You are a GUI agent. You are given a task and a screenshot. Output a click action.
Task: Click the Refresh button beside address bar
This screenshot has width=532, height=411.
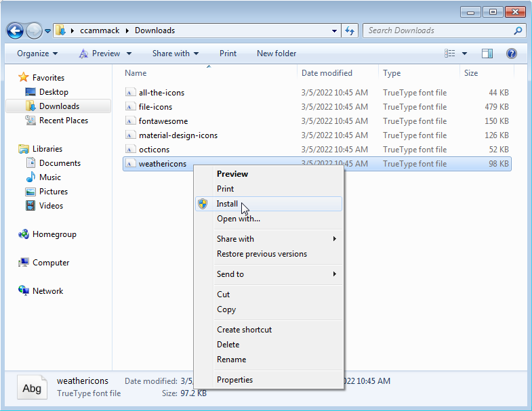(350, 31)
